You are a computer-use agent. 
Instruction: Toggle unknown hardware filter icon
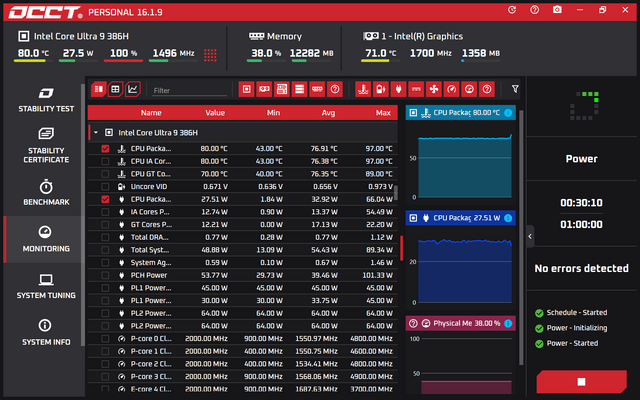point(335,89)
